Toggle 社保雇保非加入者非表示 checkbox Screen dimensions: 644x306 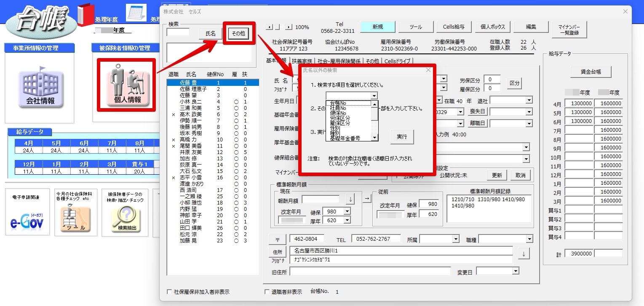coord(170,292)
